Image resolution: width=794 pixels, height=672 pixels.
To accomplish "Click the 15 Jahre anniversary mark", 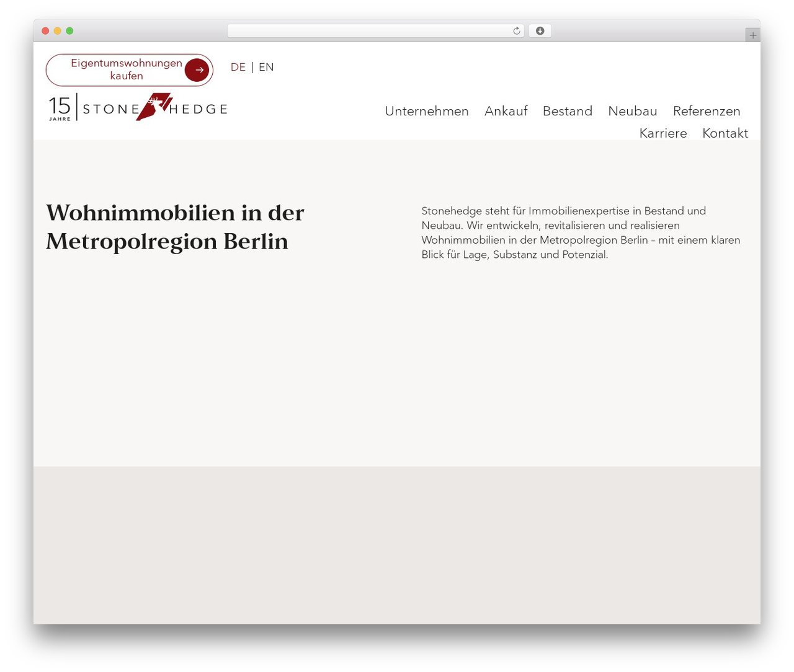I will point(60,108).
